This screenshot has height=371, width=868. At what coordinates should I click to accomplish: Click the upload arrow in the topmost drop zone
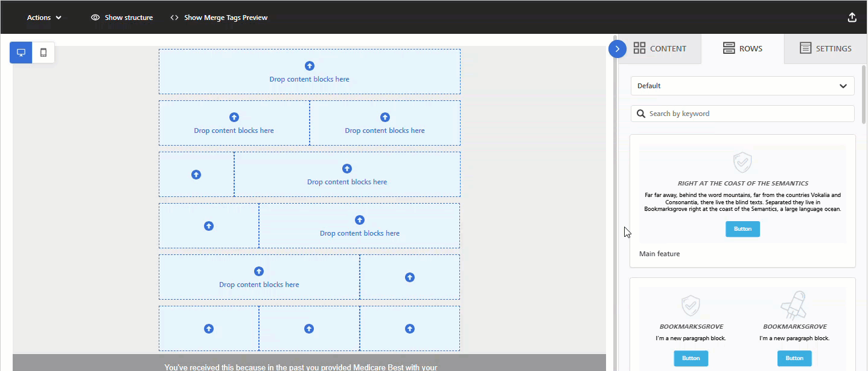pos(309,65)
